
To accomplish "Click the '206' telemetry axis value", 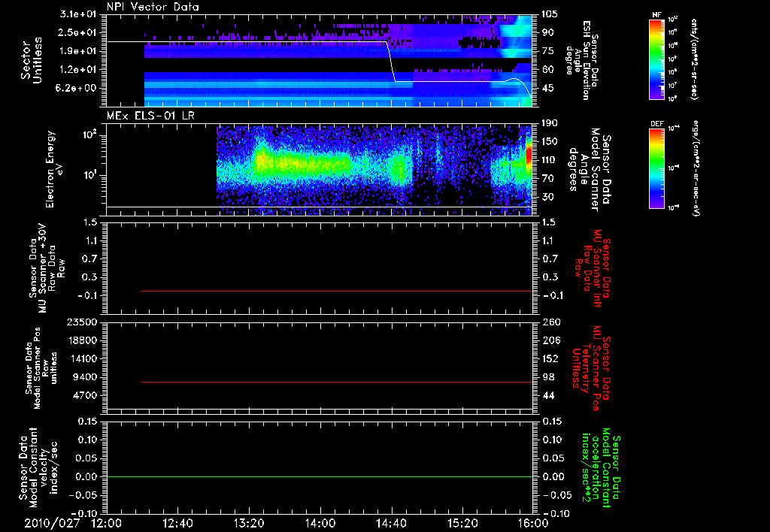I will (x=551, y=340).
